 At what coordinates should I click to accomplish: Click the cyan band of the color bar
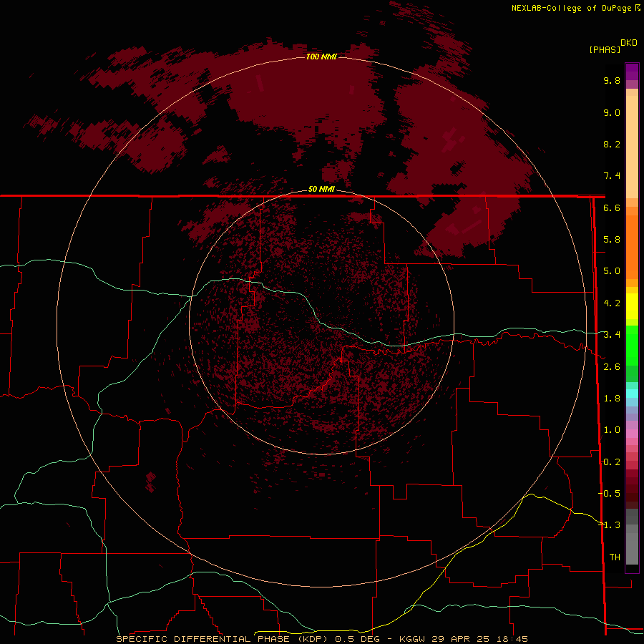coord(632,394)
